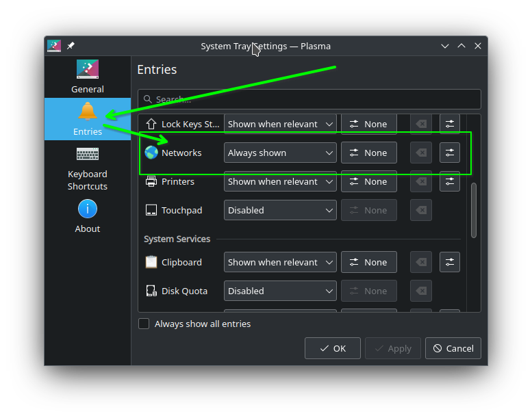532x418 pixels.
Task: Minimize the System Tray Settings window
Action: [x=445, y=46]
